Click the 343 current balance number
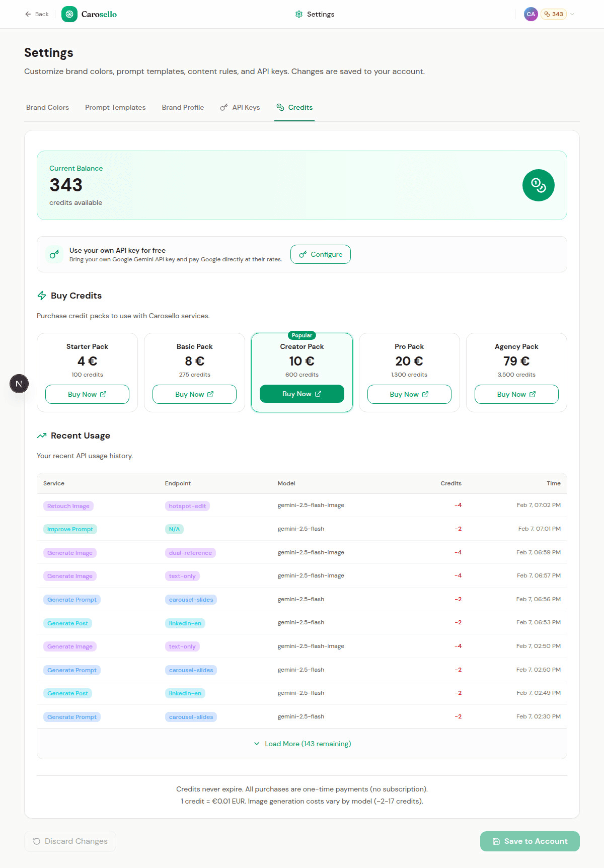This screenshot has width=604, height=868. pyautogui.click(x=66, y=185)
